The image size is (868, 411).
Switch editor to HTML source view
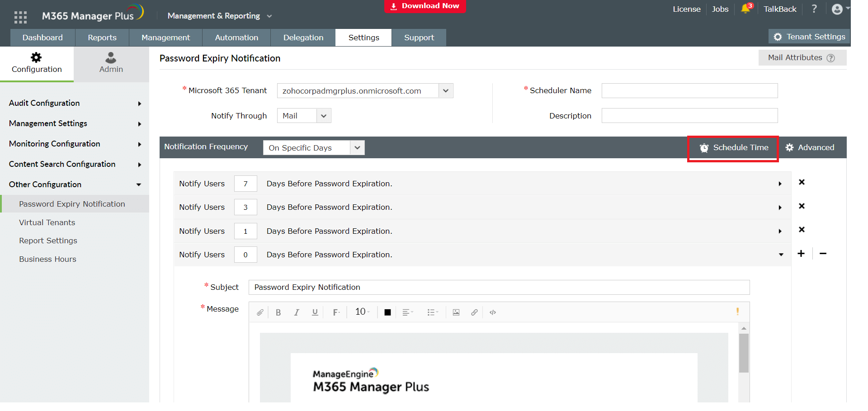click(493, 312)
